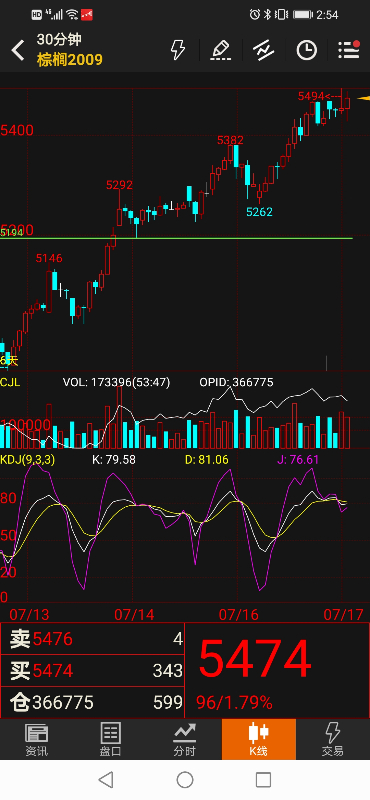This screenshot has width=370, height=800.
Task: Tap the back arrow icon
Action: 18,51
